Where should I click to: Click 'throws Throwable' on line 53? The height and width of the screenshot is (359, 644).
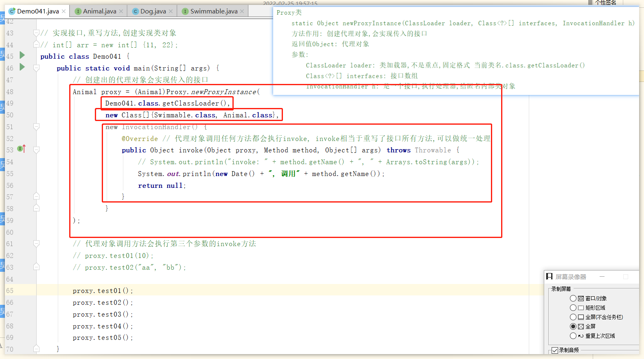pyautogui.click(x=418, y=150)
